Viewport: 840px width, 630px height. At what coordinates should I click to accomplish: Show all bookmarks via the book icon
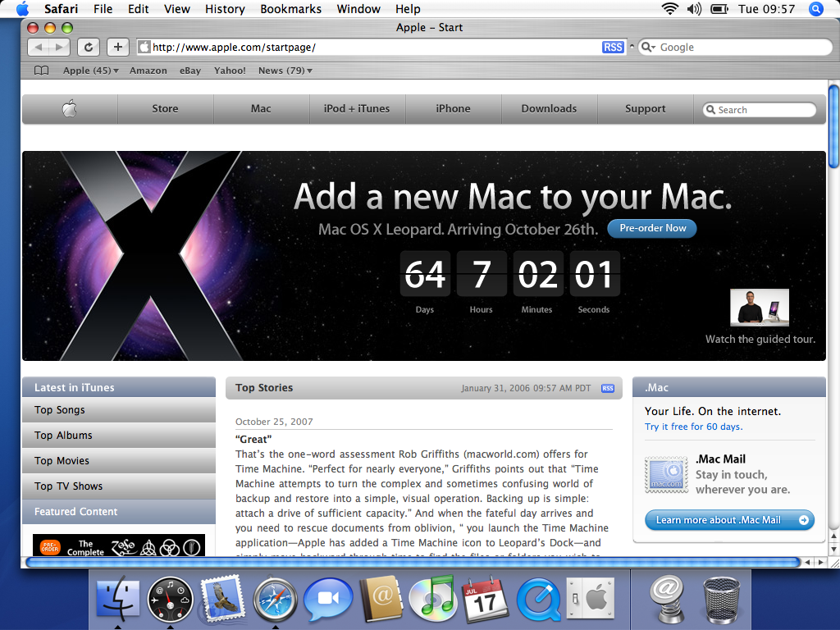(41, 71)
